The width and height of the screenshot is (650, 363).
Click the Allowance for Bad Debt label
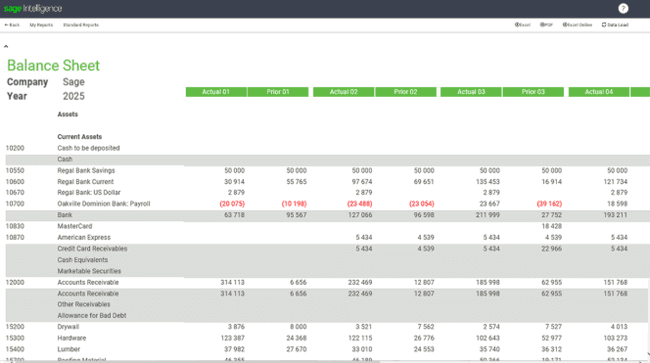(x=92, y=315)
